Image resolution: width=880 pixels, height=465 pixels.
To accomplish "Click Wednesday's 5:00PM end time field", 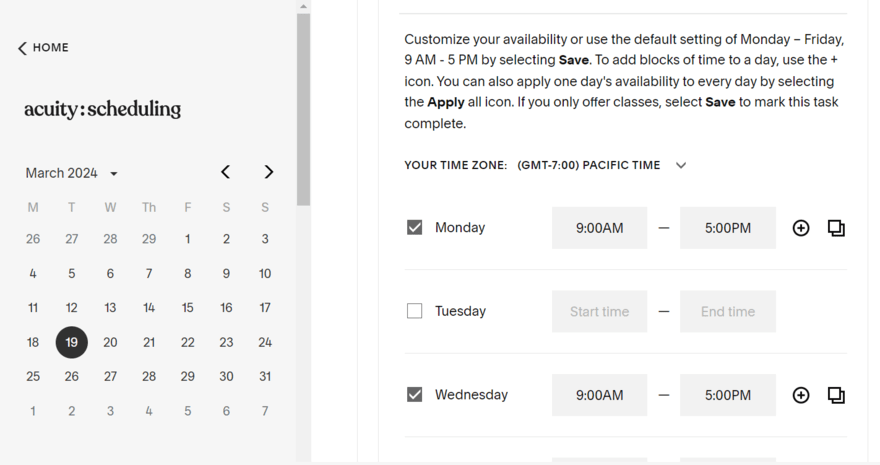I will click(727, 395).
